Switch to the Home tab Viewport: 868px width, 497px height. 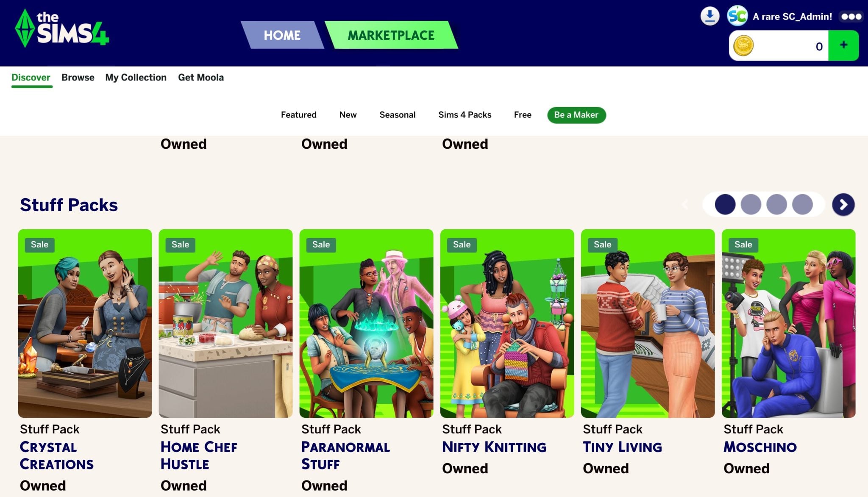point(282,35)
